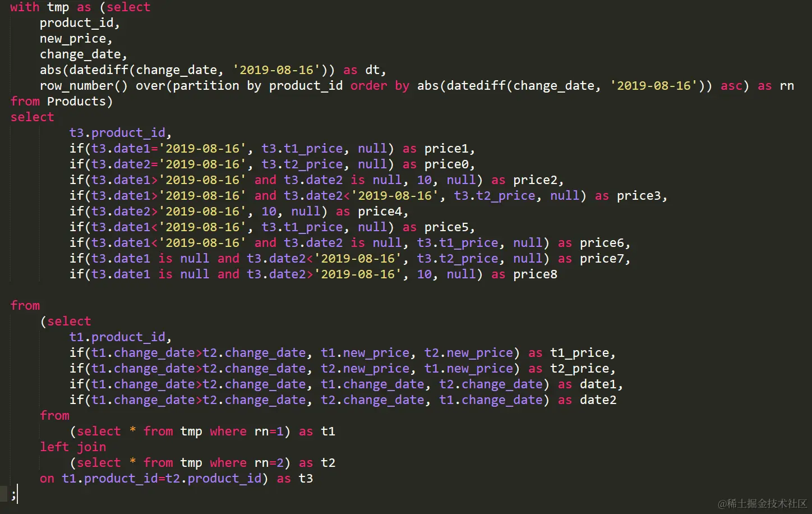Click 'new_price,' column in the tmp definition
The width and height of the screenshot is (812, 514).
point(76,39)
